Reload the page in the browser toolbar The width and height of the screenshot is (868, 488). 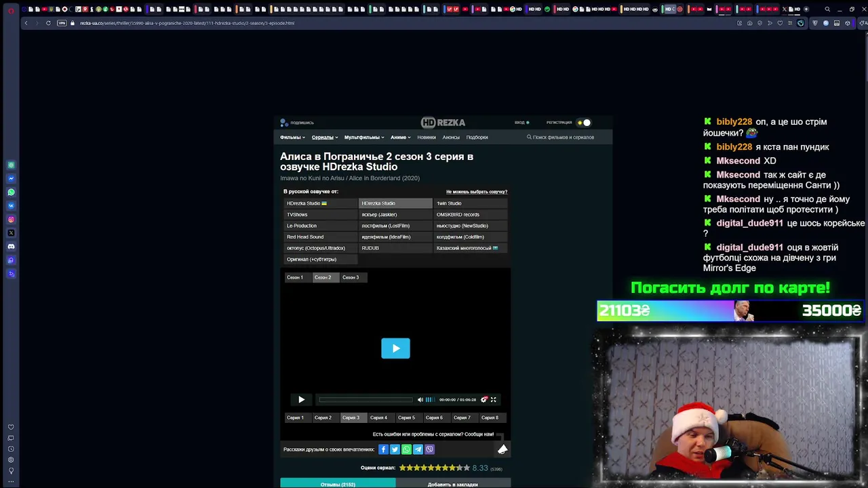[x=48, y=23]
